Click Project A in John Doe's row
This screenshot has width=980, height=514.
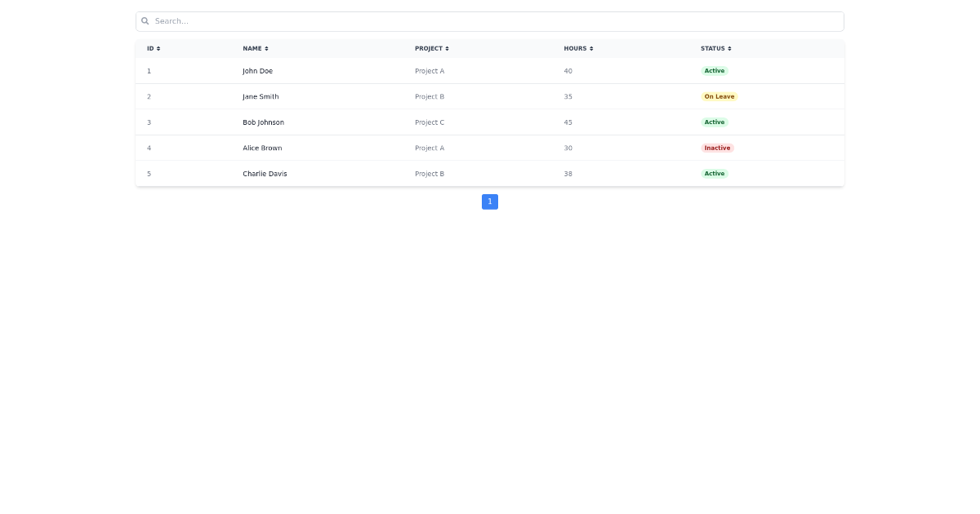pos(430,71)
